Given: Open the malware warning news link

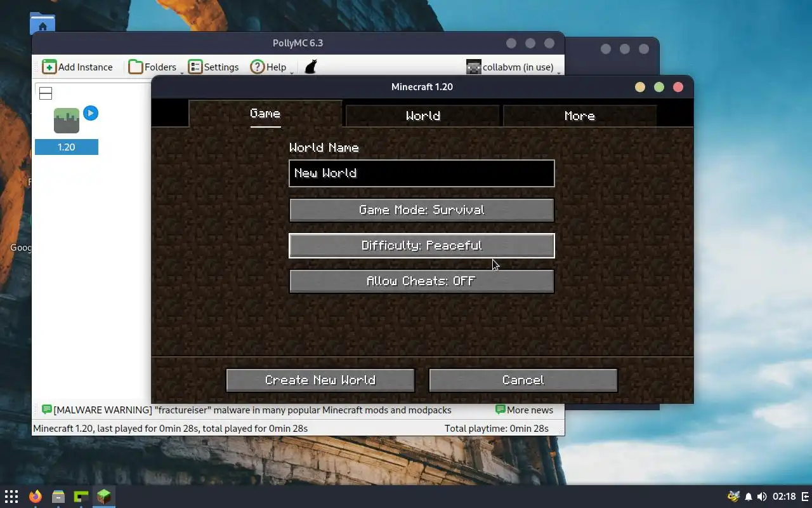Looking at the screenshot, I should pyautogui.click(x=252, y=410).
